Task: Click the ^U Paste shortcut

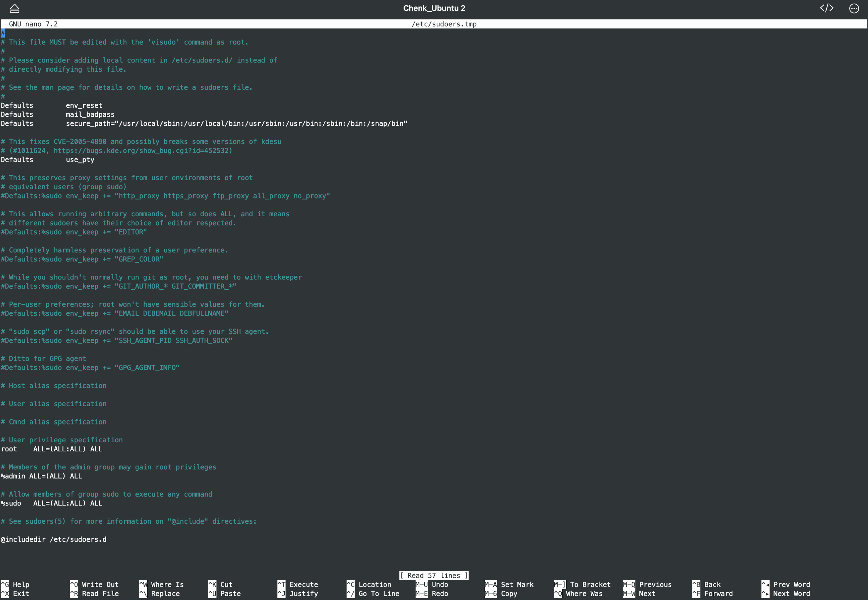Action: 225,594
